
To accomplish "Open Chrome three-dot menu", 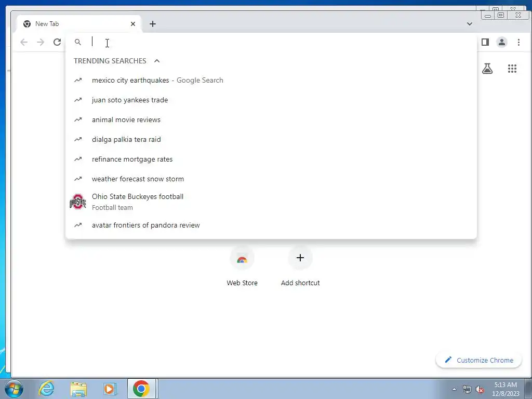I will pos(518,42).
